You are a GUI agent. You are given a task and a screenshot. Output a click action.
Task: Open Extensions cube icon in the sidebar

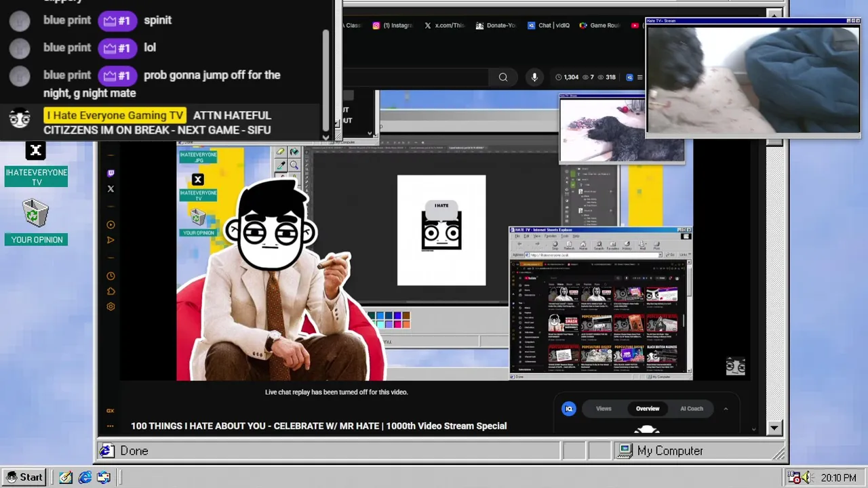coord(111,291)
